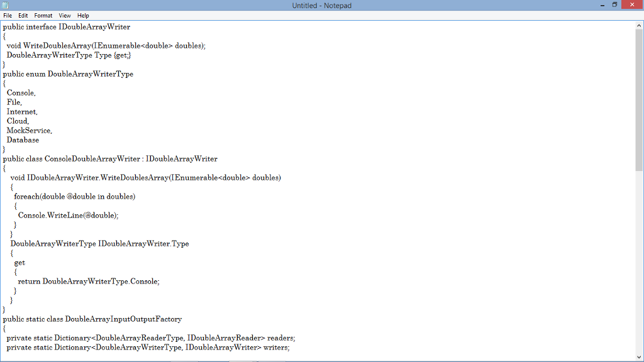This screenshot has height=362, width=644.
Task: Open the View menu
Action: tap(65, 16)
